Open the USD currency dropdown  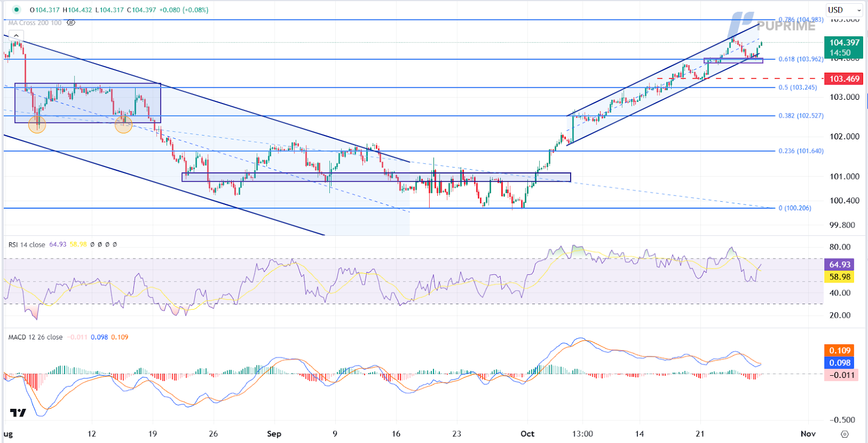pos(844,10)
